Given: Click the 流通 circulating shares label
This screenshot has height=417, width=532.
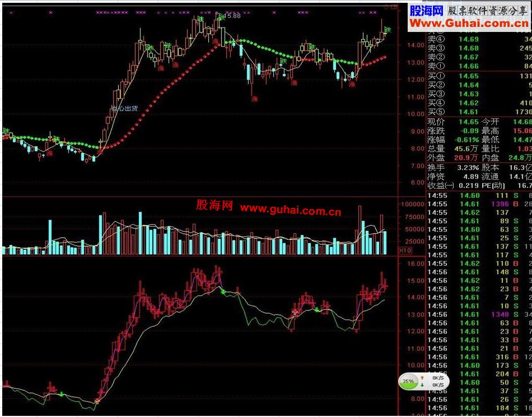Looking at the screenshot, I should click(x=490, y=177).
